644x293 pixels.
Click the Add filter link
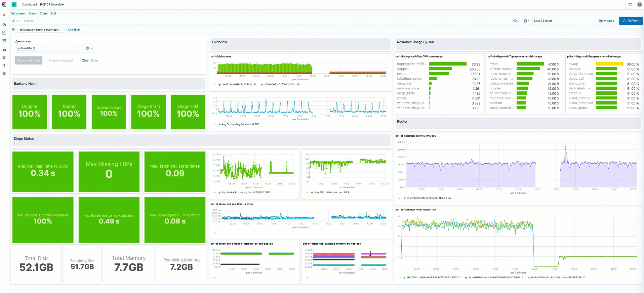(x=73, y=30)
